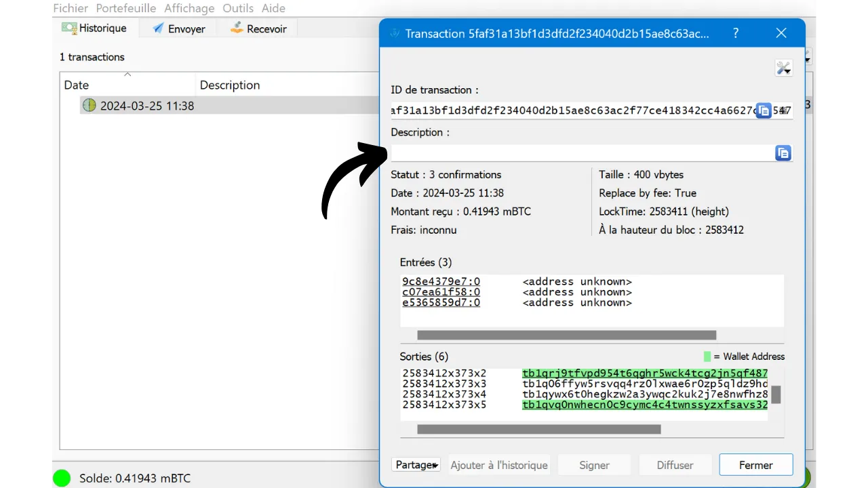This screenshot has width=868, height=488.
Task: Switch to the Envoyer tab
Action: click(178, 28)
